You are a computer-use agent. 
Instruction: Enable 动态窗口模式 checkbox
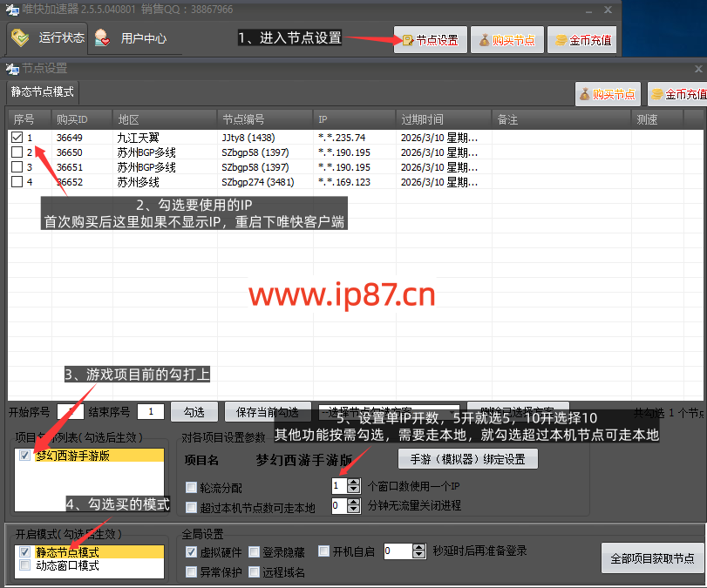pyautogui.click(x=24, y=565)
